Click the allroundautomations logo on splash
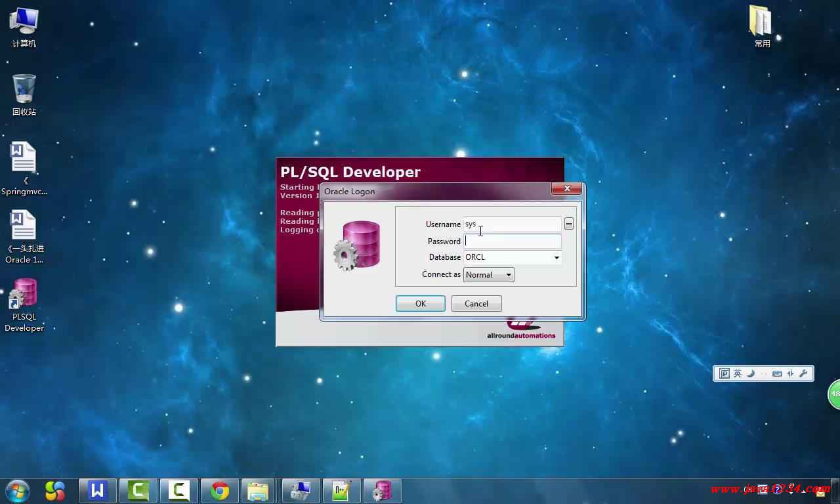Image resolution: width=840 pixels, height=504 pixels. point(521,329)
